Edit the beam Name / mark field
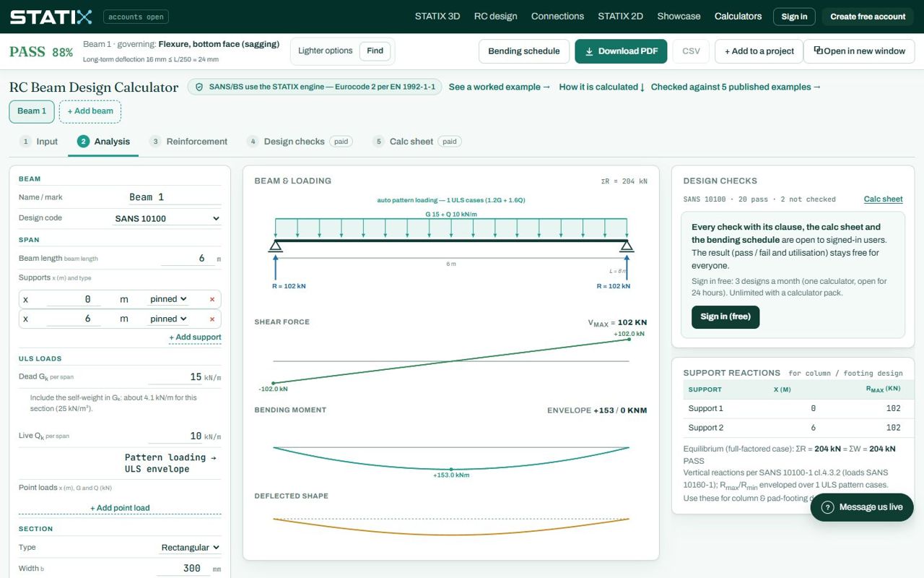The image size is (924, 578). coord(175,197)
